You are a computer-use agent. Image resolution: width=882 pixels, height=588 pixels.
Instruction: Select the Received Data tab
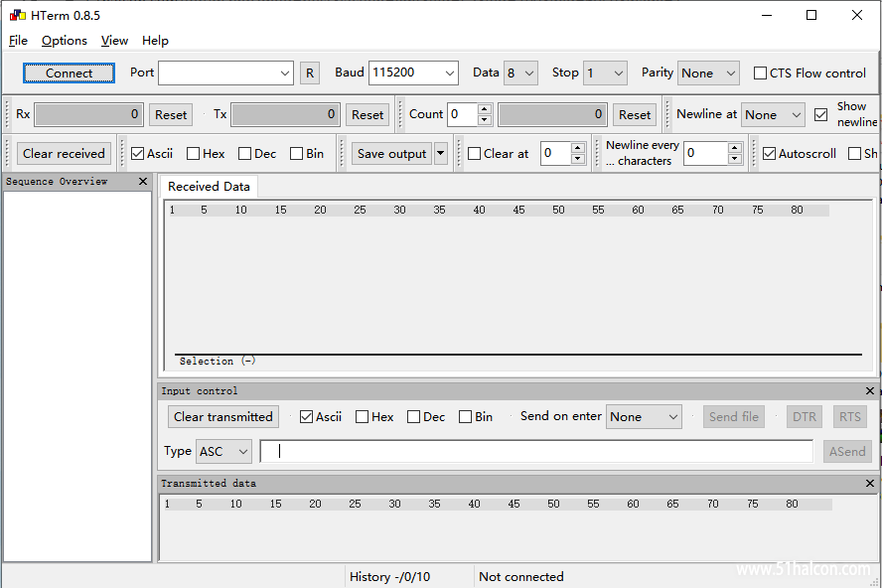click(209, 187)
